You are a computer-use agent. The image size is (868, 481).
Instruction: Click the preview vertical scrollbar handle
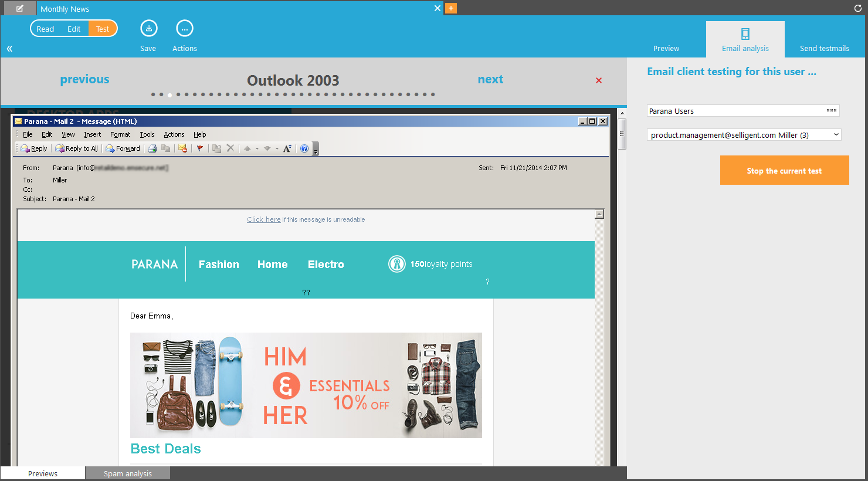[x=622, y=134]
